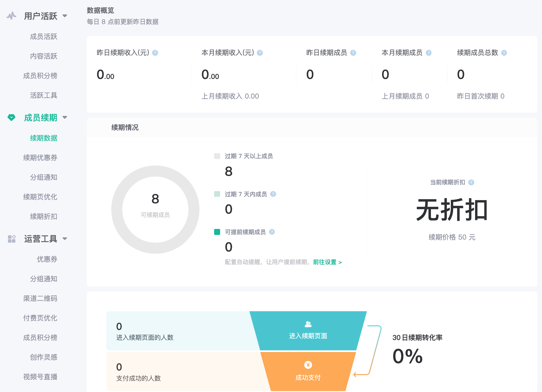Click the teal 进入续期页面 funnel segment

click(x=308, y=331)
